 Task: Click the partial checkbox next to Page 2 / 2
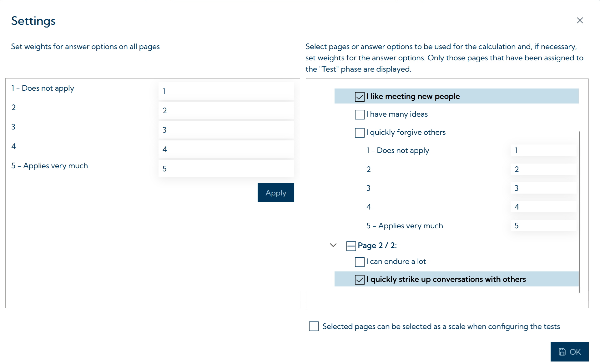[x=351, y=246]
